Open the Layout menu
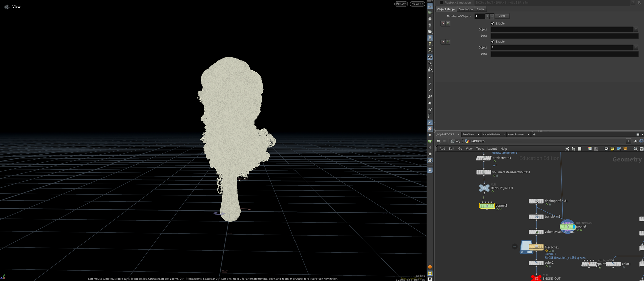 click(492, 149)
